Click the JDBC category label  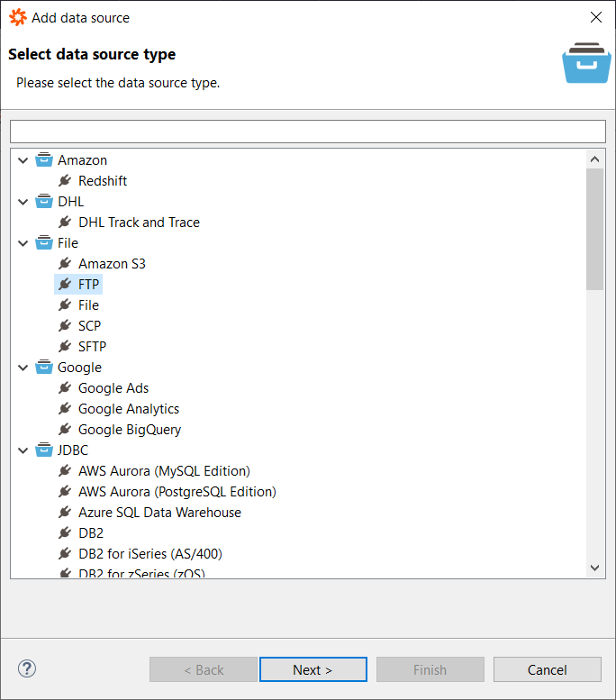(73, 450)
